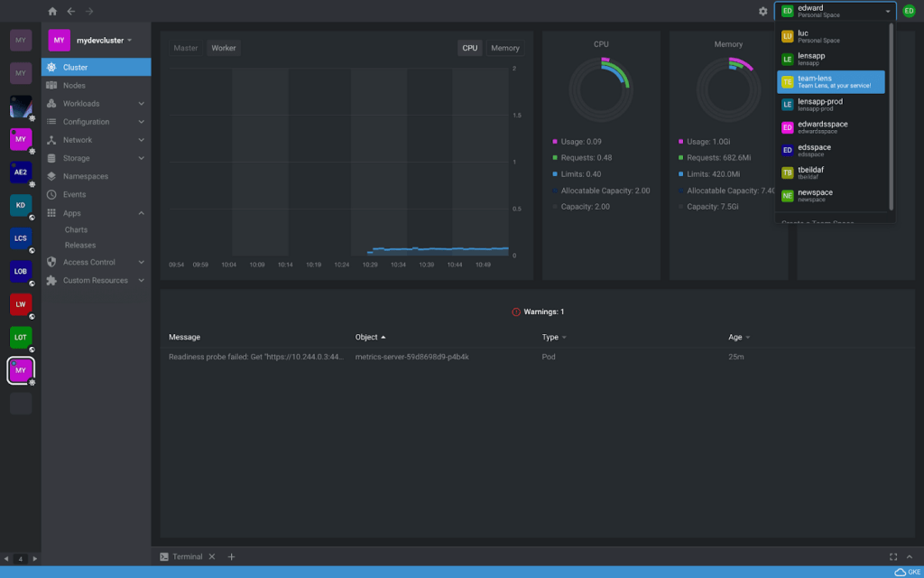Switch to the edsspace space
Image resolution: width=924 pixels, height=578 pixels.
pyautogui.click(x=831, y=151)
